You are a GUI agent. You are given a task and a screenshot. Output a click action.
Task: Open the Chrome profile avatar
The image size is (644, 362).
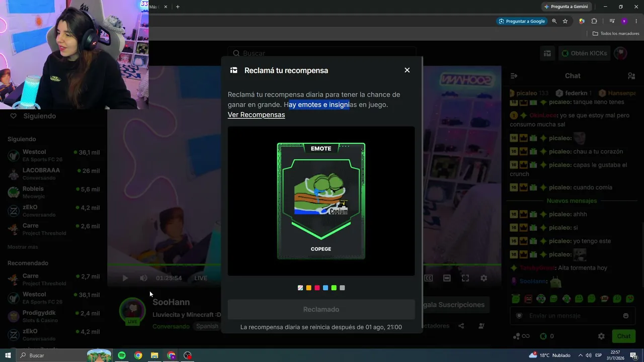point(624,21)
